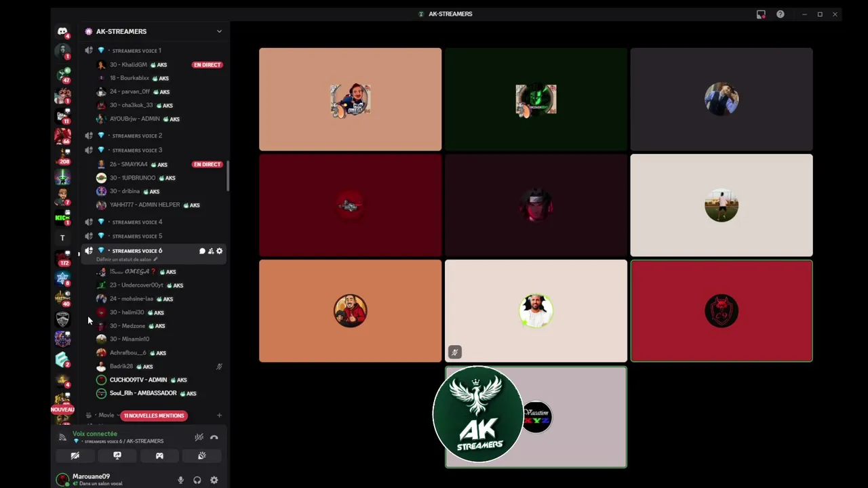Open server icon with 11 badge
The image size is (868, 488).
(62, 115)
